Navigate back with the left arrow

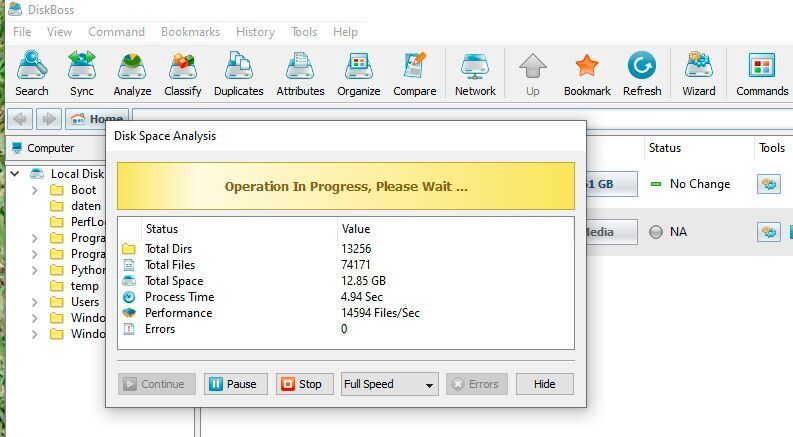click(20, 119)
